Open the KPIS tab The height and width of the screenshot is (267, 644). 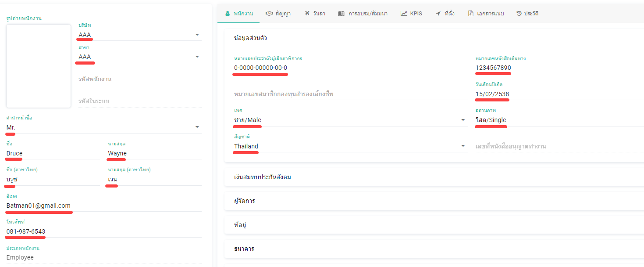pos(411,14)
